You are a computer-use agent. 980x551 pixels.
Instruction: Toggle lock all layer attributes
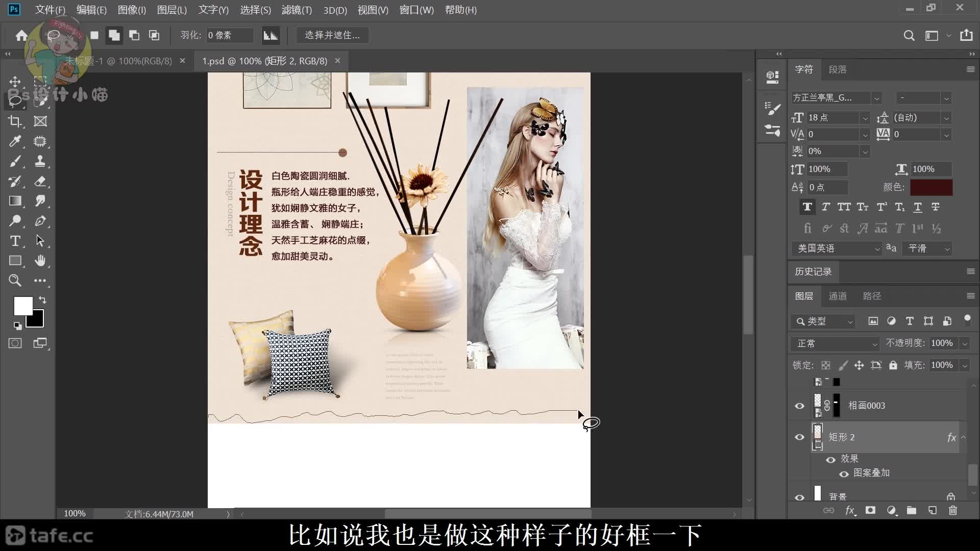tap(893, 365)
